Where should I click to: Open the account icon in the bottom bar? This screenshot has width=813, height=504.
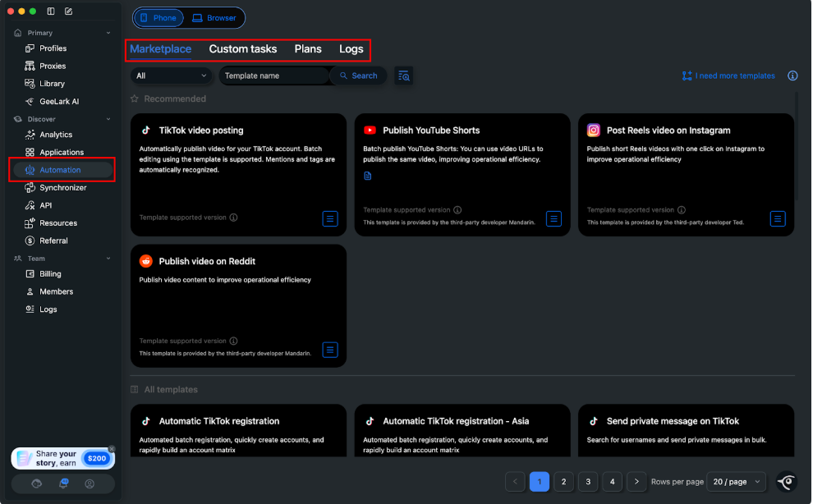[88, 484]
